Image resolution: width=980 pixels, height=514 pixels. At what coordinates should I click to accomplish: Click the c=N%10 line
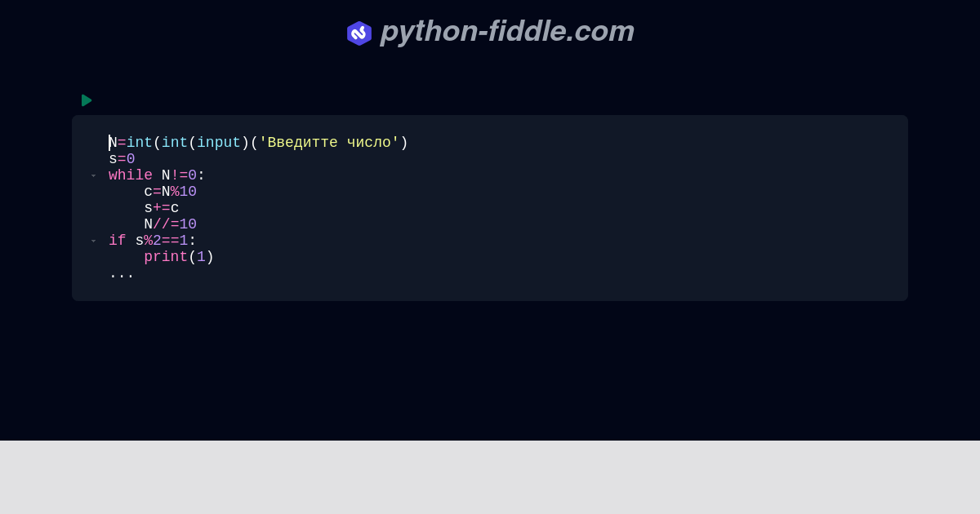tap(170, 192)
